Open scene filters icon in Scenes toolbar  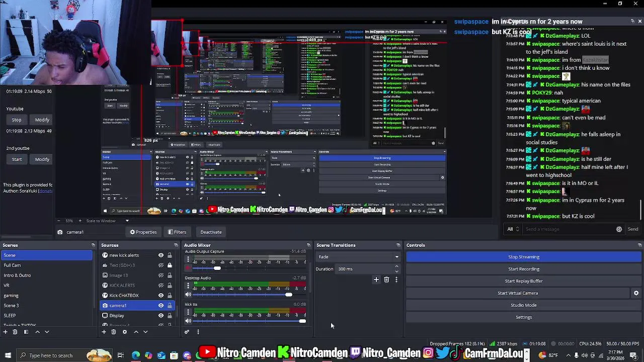26,332
